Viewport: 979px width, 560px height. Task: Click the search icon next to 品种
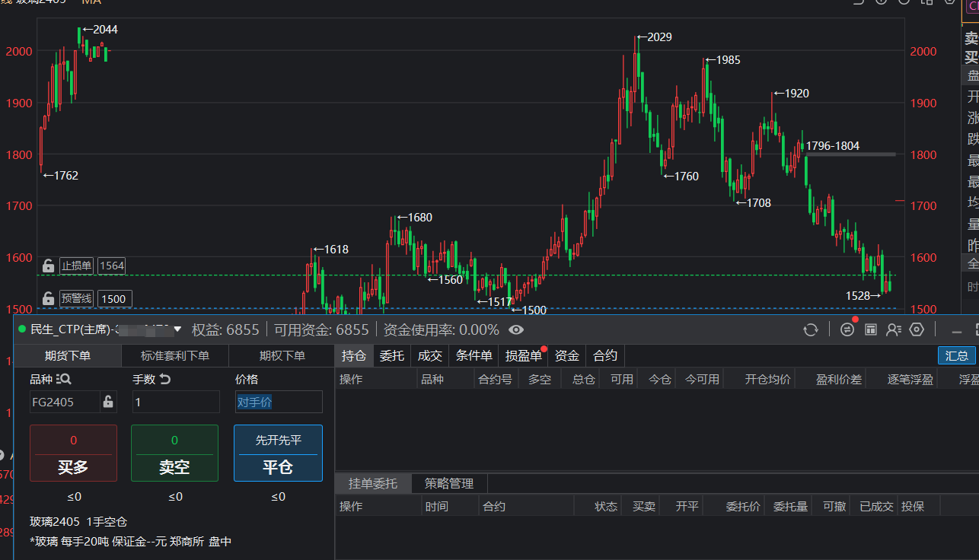tap(63, 379)
